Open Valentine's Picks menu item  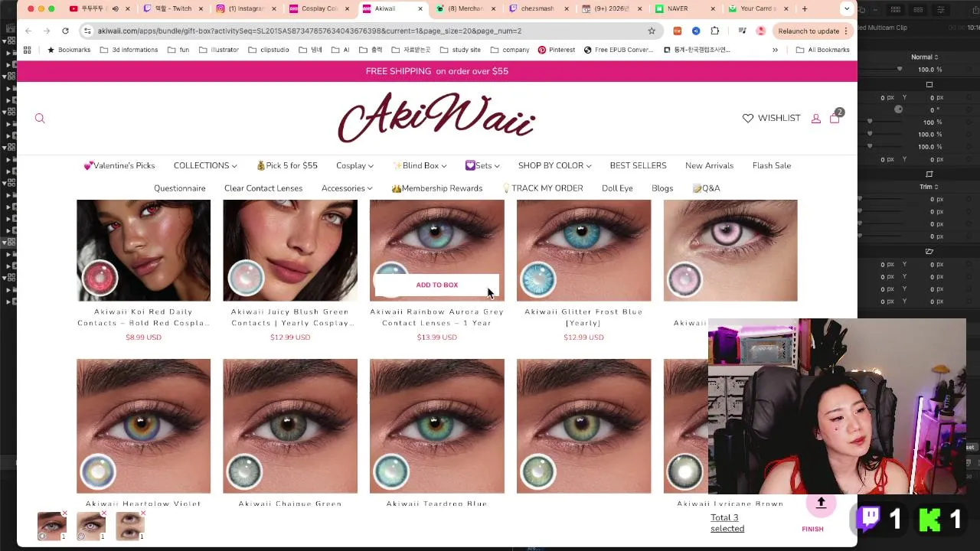pos(119,165)
